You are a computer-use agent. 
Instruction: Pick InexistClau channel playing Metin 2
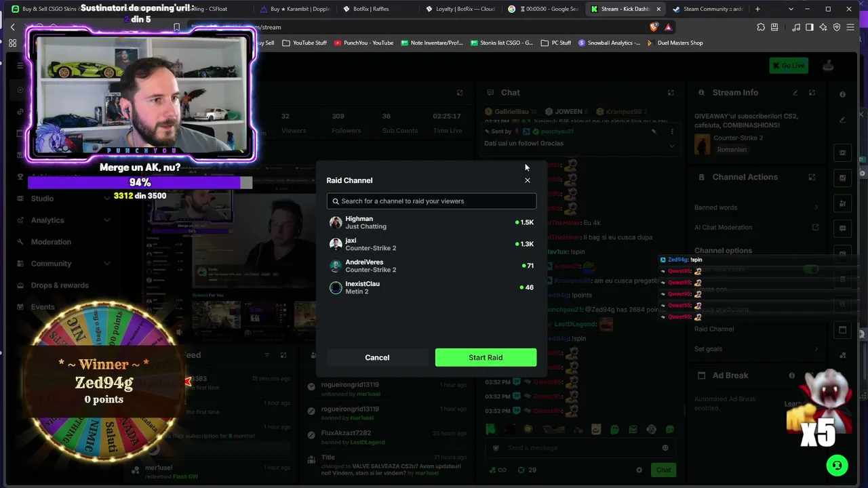pyautogui.click(x=431, y=287)
